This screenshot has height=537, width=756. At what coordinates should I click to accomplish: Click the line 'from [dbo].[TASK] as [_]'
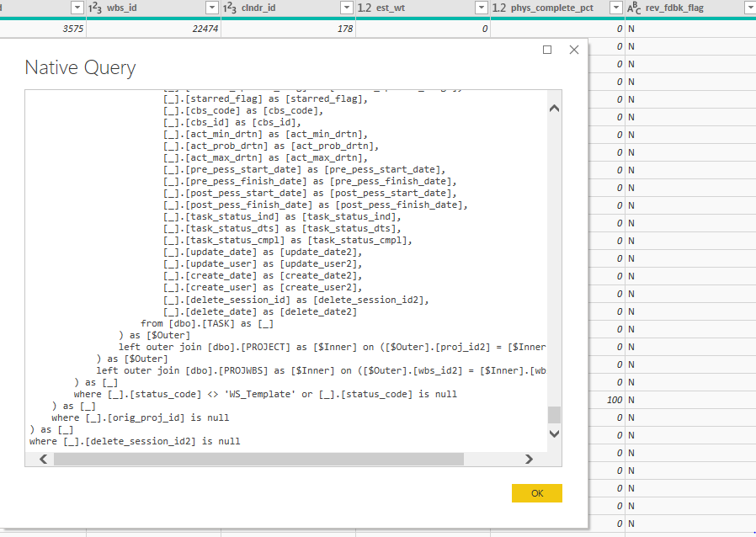pyautogui.click(x=207, y=323)
